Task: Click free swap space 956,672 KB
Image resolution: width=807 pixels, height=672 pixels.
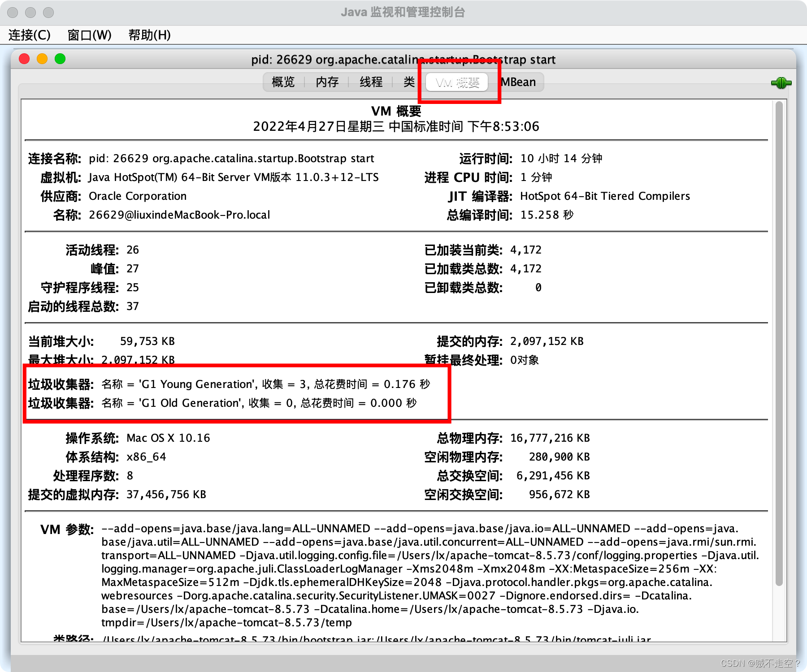Action: click(560, 495)
